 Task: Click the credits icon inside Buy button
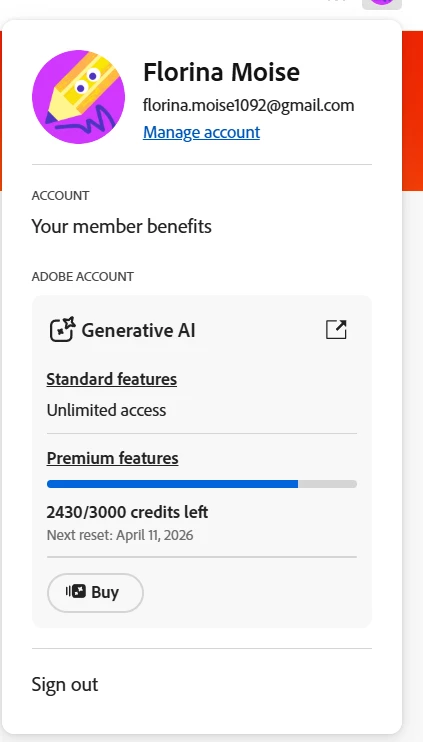click(76, 592)
